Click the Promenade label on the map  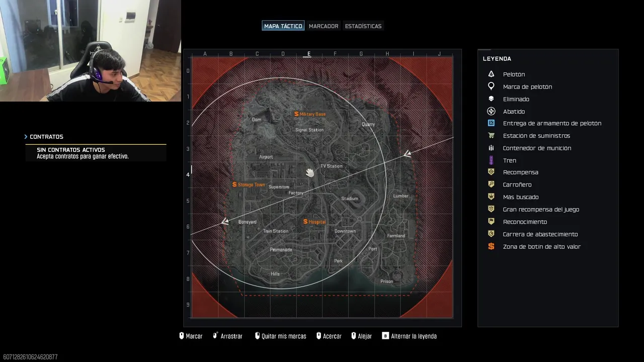(281, 250)
